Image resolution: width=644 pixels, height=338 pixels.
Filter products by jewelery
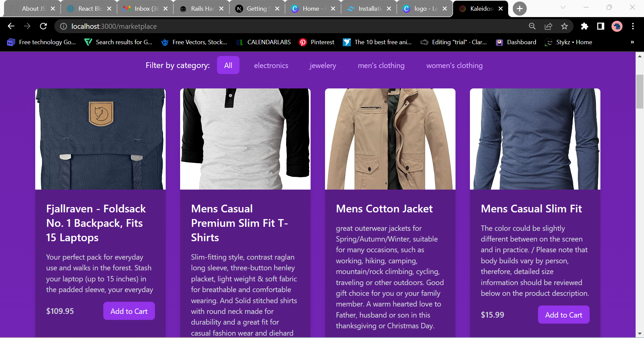[x=323, y=65]
